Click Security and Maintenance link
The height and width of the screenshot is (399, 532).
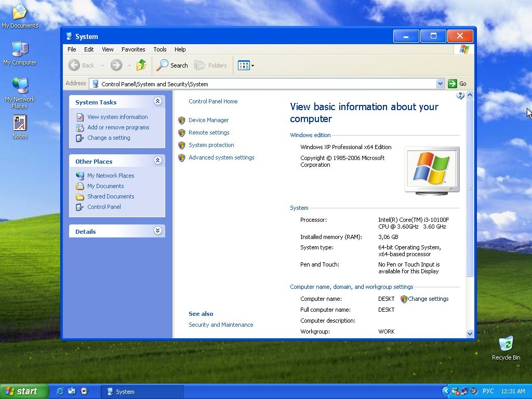tap(221, 325)
